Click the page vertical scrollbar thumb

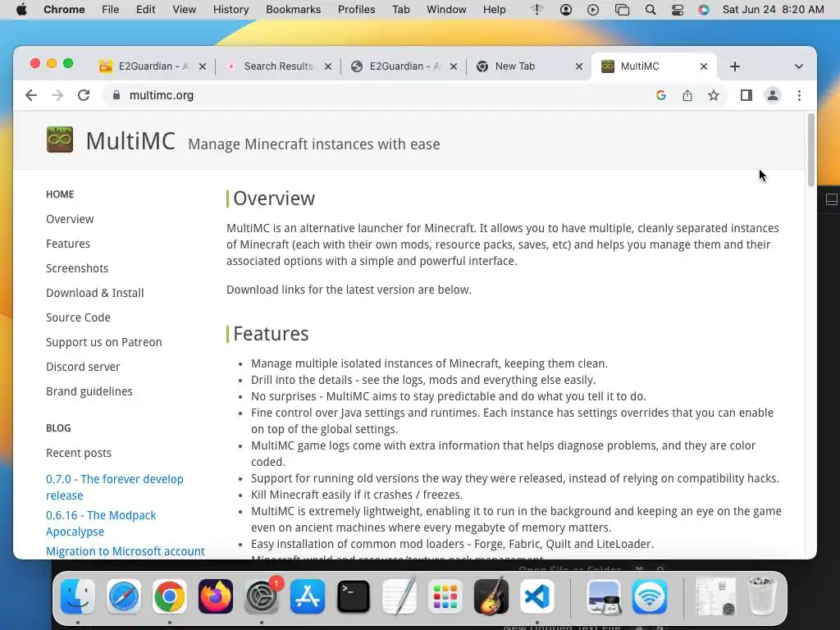(x=811, y=150)
